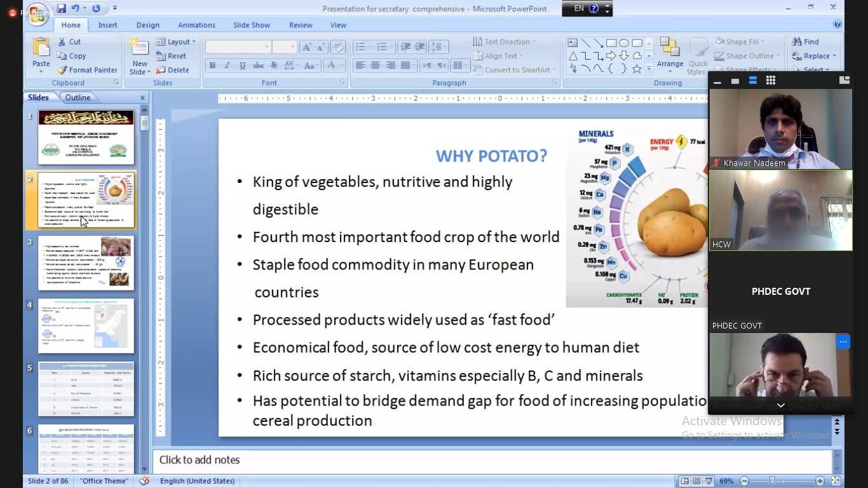This screenshot has width=868, height=488.
Task: Switch to the Outline pane tab
Action: [x=78, y=97]
